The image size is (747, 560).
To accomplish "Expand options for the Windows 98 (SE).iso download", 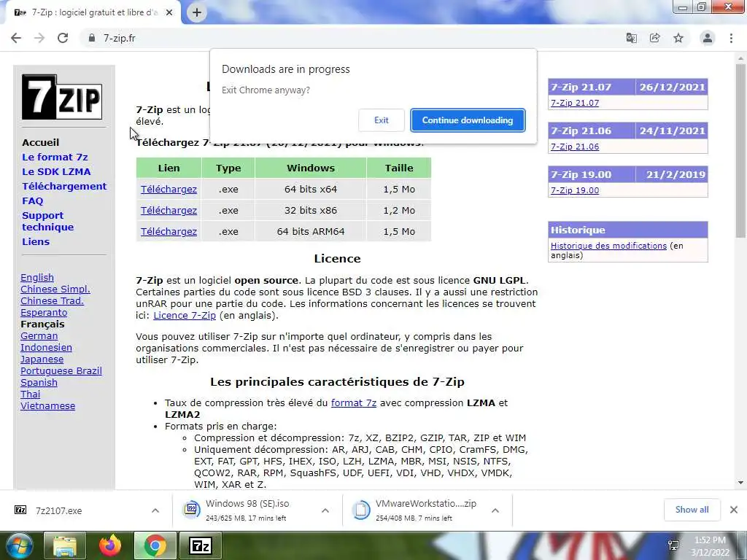I will [325, 510].
